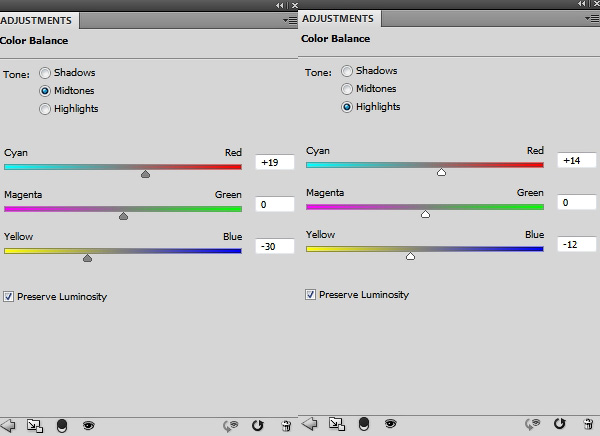Image resolution: width=600 pixels, height=436 pixels.
Task: Clip to layer icon in right panel
Action: pyautogui.click(x=364, y=424)
